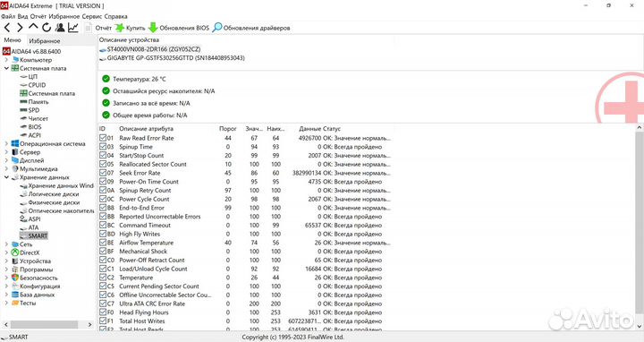644x342 pixels.
Task: Open the Вид menu
Action: pyautogui.click(x=23, y=16)
